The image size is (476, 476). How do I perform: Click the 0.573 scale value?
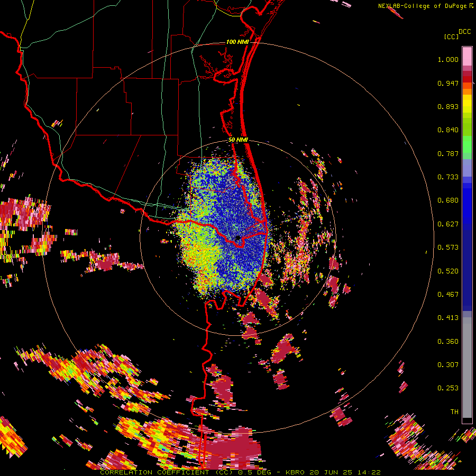[x=448, y=248]
